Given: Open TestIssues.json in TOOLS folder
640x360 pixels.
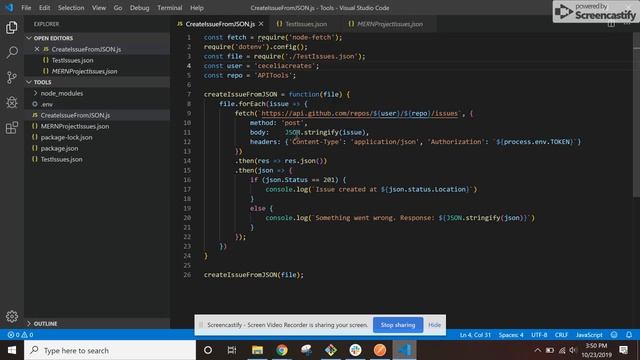Looking at the screenshot, I should click(97, 159).
